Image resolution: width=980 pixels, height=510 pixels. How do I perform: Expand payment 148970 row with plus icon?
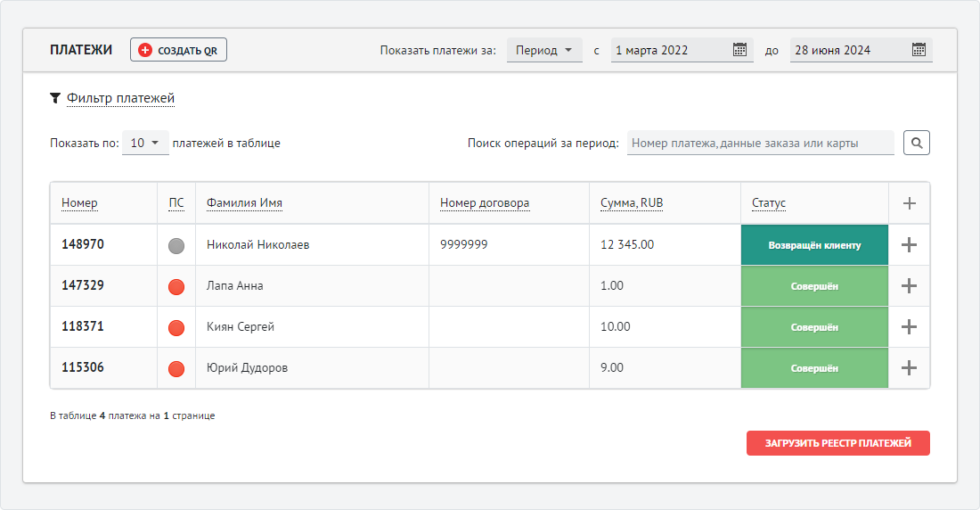pos(909,245)
